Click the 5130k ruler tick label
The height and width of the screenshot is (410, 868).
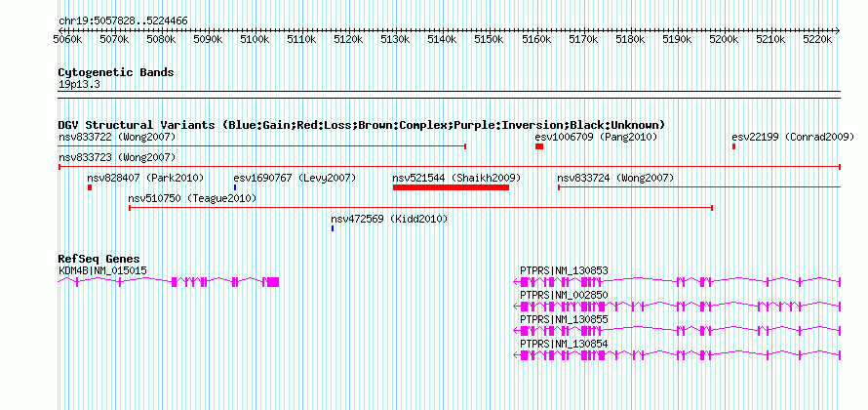395,40
